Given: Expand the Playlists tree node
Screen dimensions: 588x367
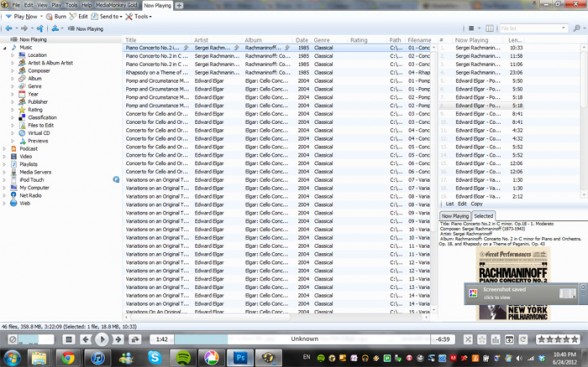Looking at the screenshot, I should click(x=4, y=164).
